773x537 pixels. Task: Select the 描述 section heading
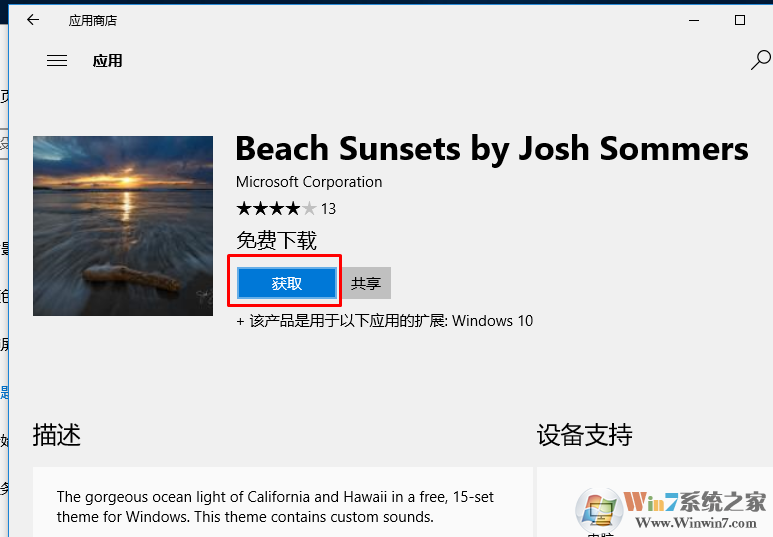click(57, 435)
